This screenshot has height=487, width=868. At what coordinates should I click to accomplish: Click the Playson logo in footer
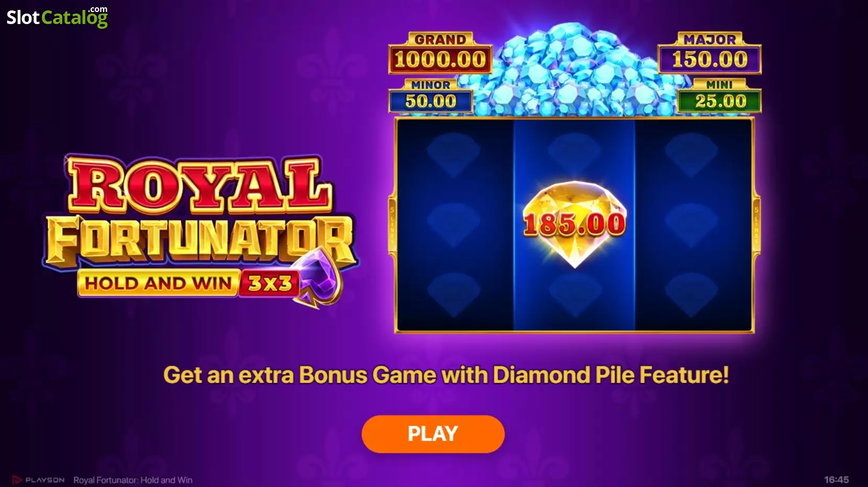(39, 480)
